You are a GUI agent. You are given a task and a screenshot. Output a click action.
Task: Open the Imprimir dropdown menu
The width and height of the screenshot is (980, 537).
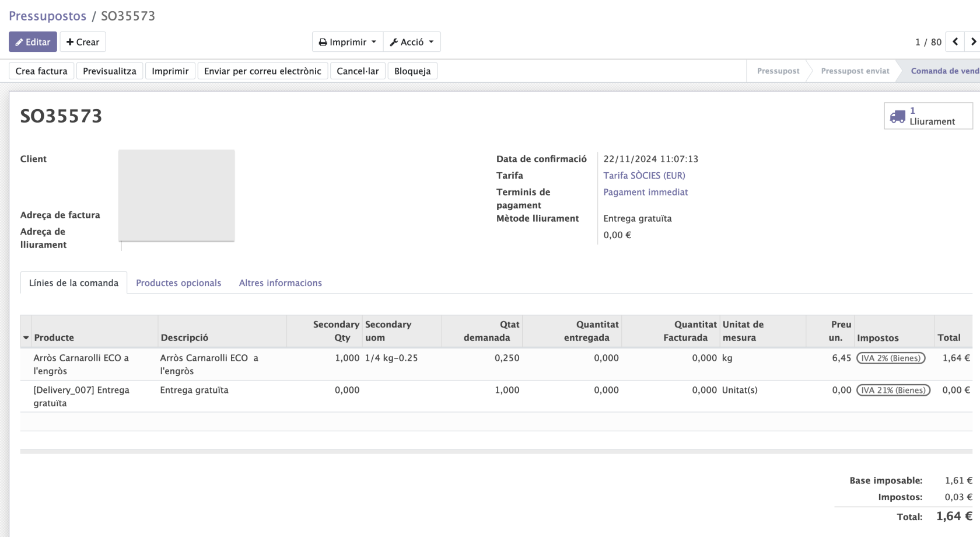pos(348,42)
